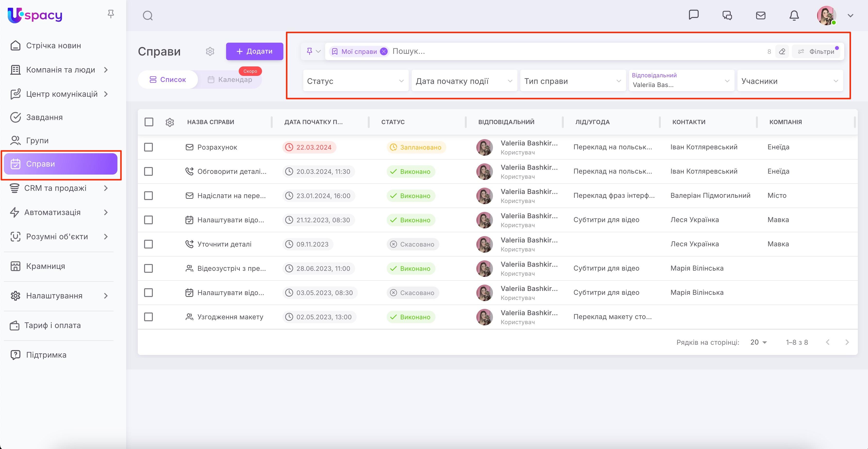The width and height of the screenshot is (868, 449).
Task: Click the table column settings gear icon
Action: coord(170,122)
